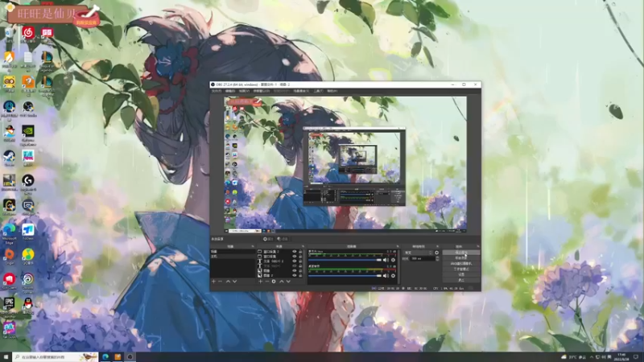
Task: Open source properties gear in sources toolbar
Action: (x=274, y=281)
